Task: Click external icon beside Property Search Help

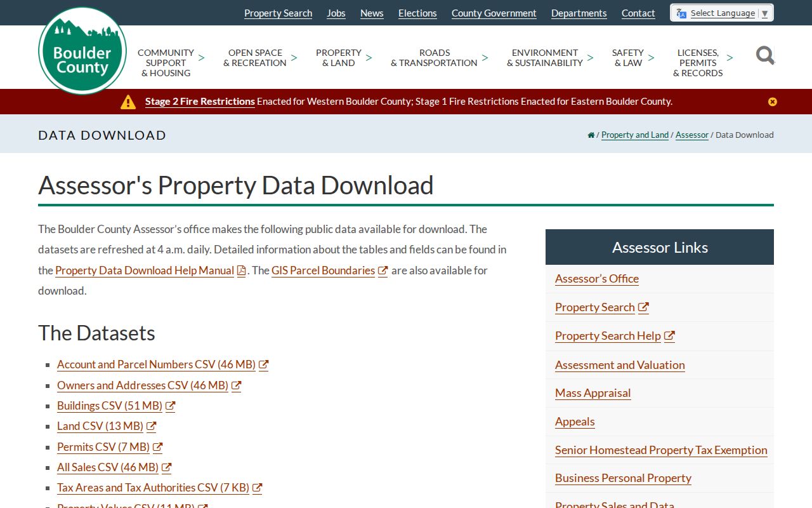Action: pos(669,336)
